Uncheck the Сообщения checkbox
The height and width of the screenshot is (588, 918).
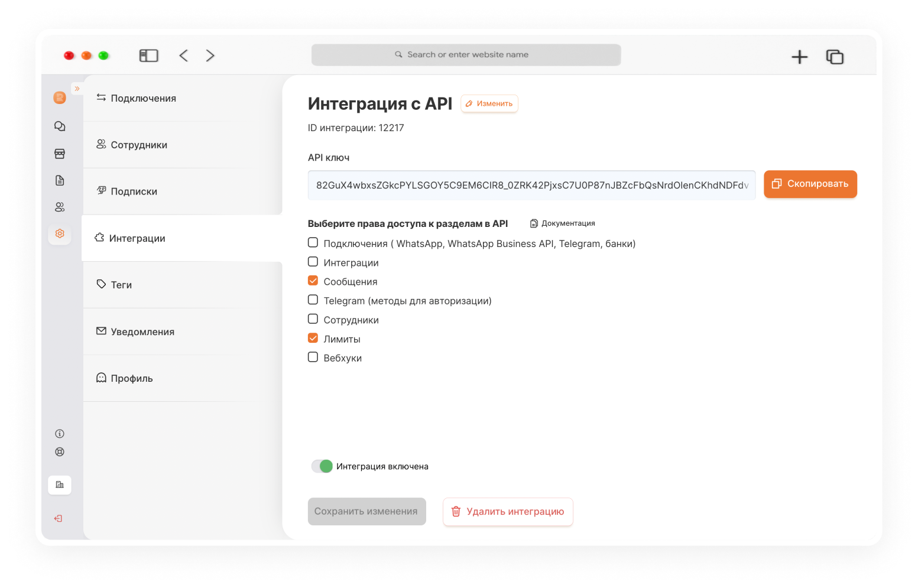click(313, 281)
